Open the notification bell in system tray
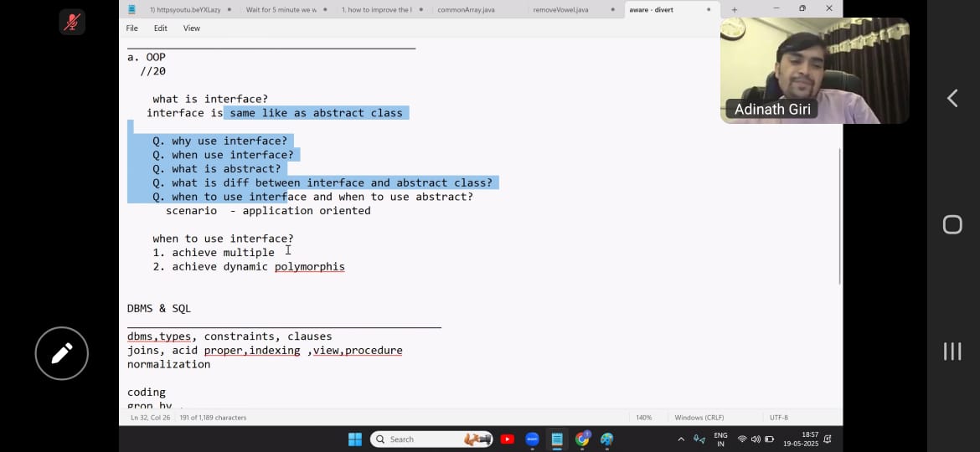980x452 pixels. click(828, 439)
